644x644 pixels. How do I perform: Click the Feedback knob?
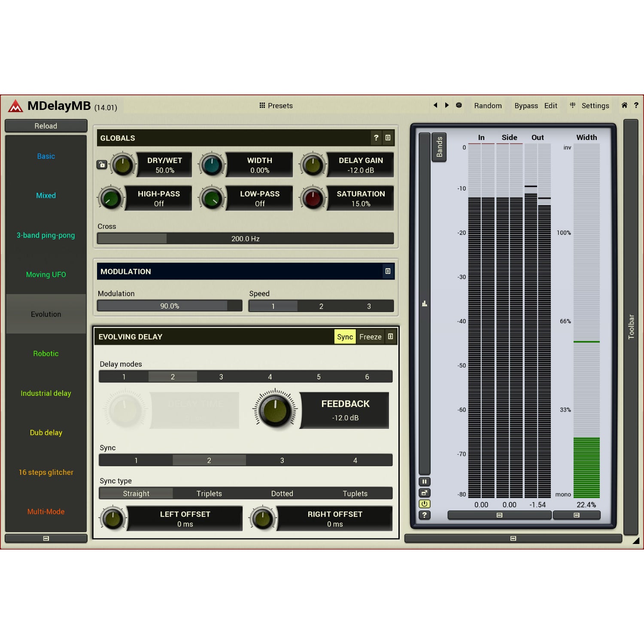point(275,410)
